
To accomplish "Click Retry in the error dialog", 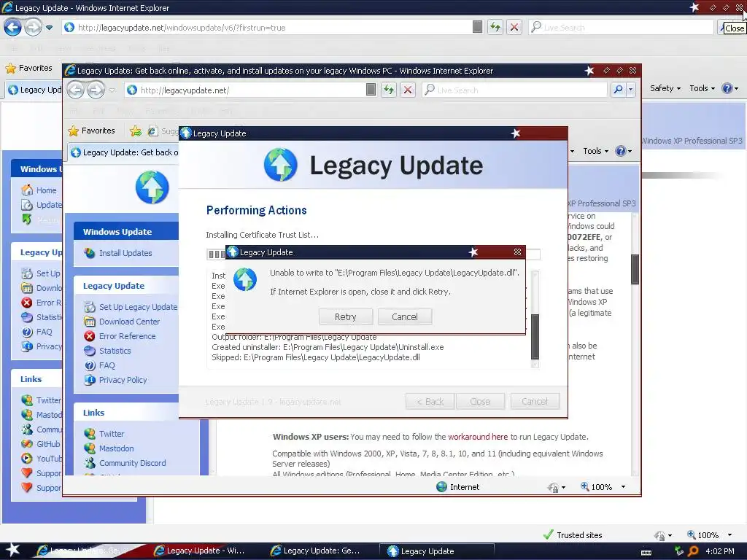I will pyautogui.click(x=345, y=316).
